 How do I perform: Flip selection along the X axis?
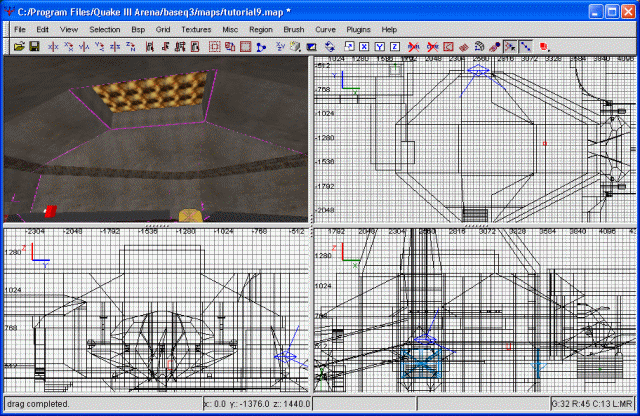coord(53,47)
